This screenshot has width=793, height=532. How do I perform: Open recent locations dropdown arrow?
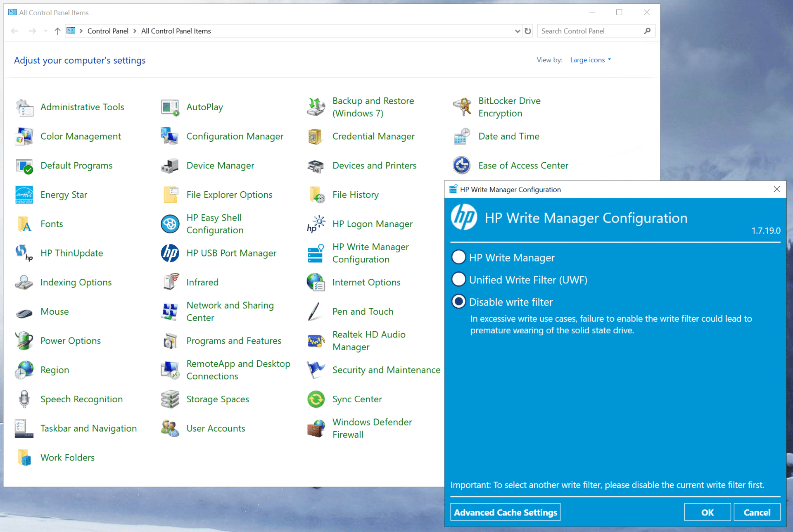[x=45, y=31]
